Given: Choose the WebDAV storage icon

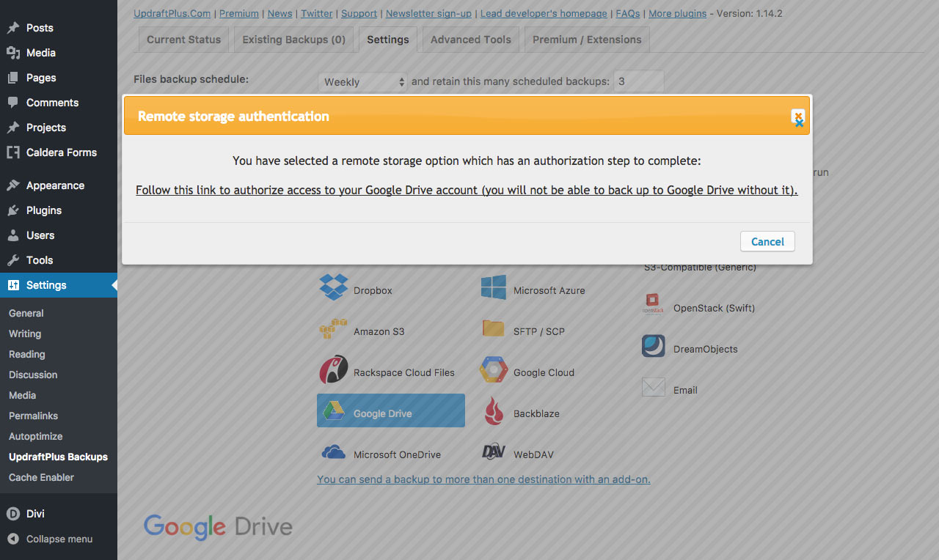Looking at the screenshot, I should pos(494,452).
